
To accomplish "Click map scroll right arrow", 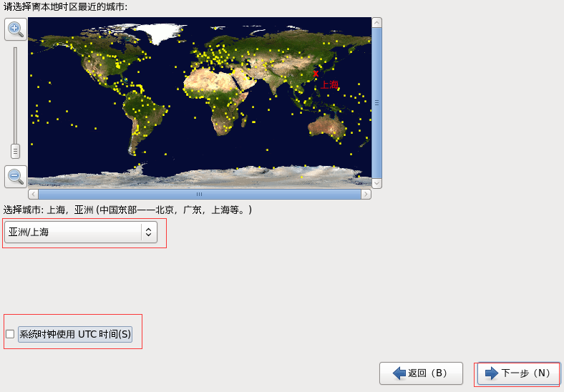I will pos(366,194).
